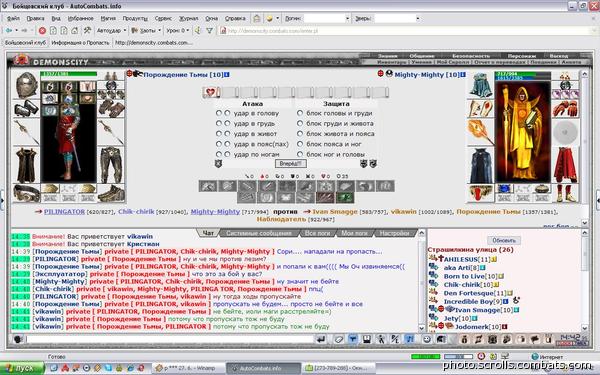Click the Вперёд!!! attack button

290,164
